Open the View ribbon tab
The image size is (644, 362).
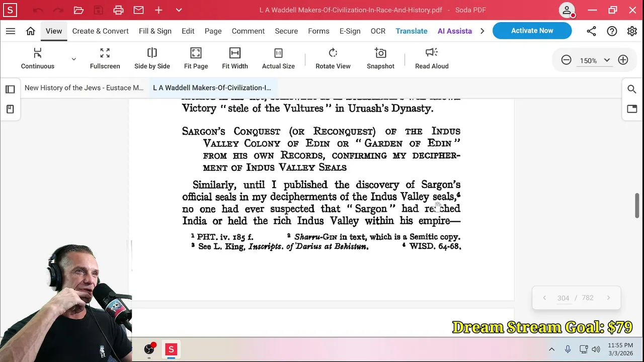[x=54, y=31]
